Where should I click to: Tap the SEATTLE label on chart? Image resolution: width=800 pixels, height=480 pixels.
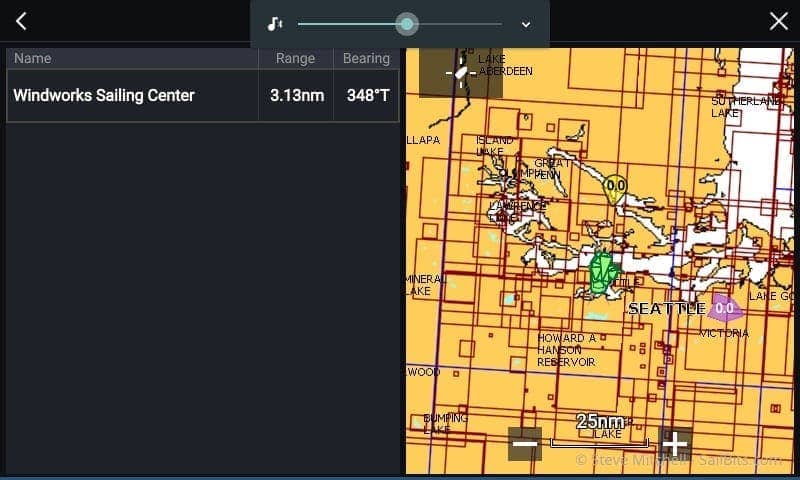pyautogui.click(x=667, y=309)
